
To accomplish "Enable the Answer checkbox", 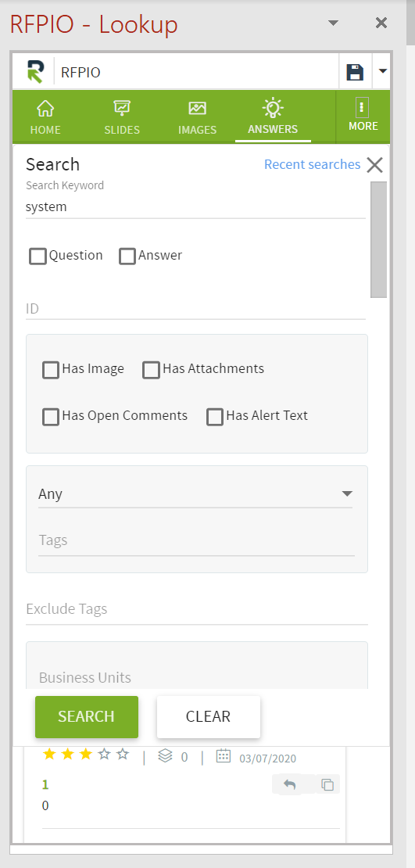I will pyautogui.click(x=127, y=256).
